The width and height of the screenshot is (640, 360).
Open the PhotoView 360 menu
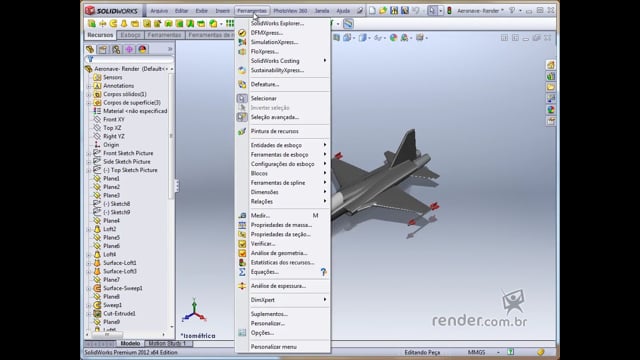290,11
